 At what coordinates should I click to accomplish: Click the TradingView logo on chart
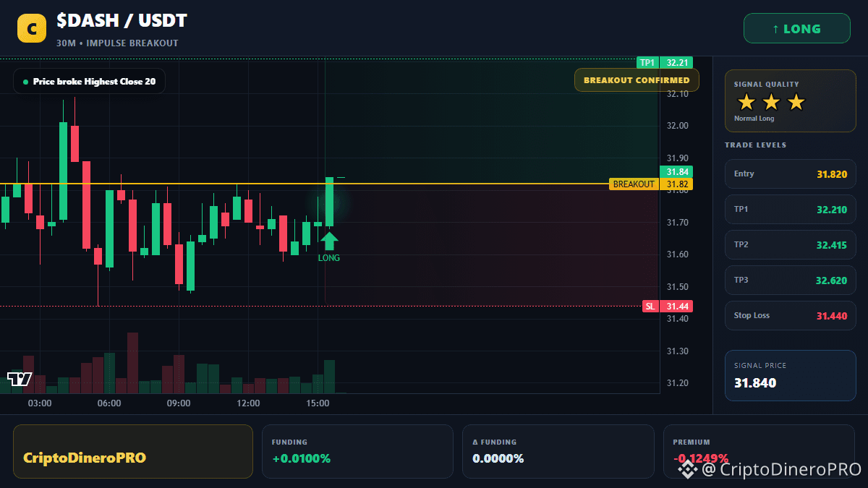[20, 379]
